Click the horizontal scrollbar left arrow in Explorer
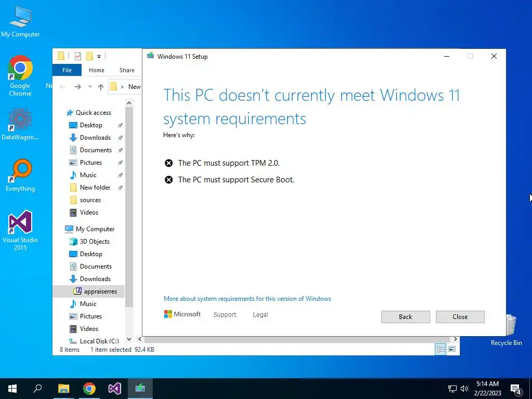Screen dimensions: 532x399 point(140,339)
